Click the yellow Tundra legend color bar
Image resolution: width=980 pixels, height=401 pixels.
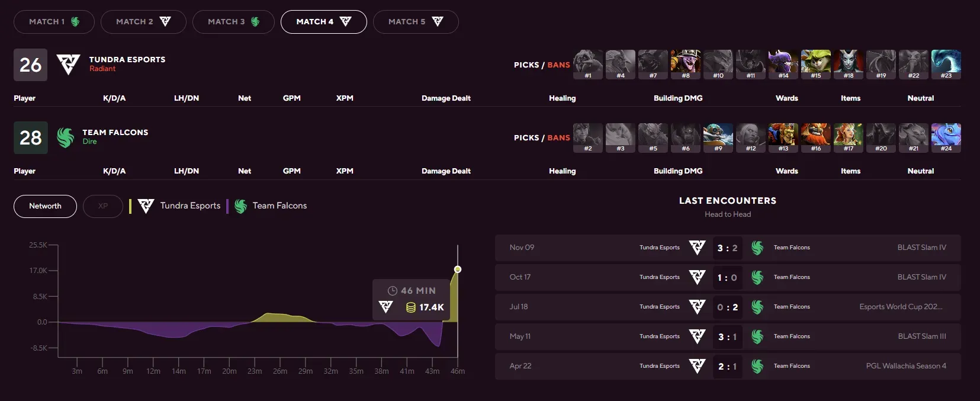pyautogui.click(x=130, y=206)
